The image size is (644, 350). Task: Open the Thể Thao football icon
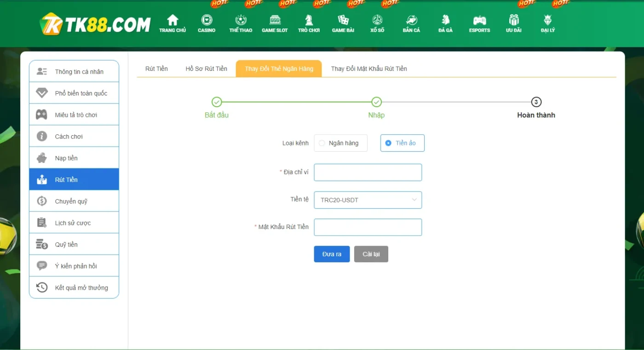pos(241,21)
